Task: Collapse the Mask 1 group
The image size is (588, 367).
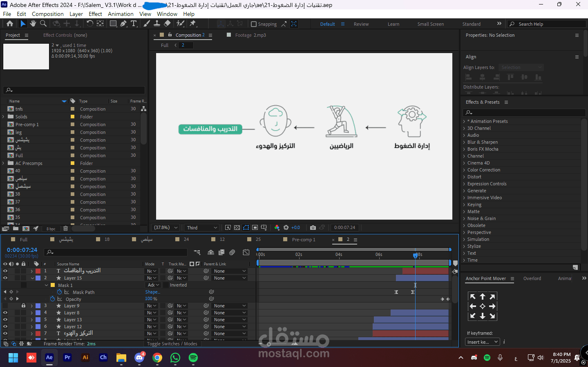Action: coord(46,285)
